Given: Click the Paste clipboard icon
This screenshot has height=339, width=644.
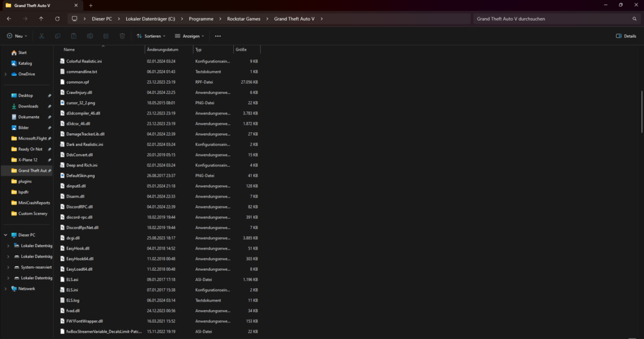Looking at the screenshot, I should [x=73, y=36].
